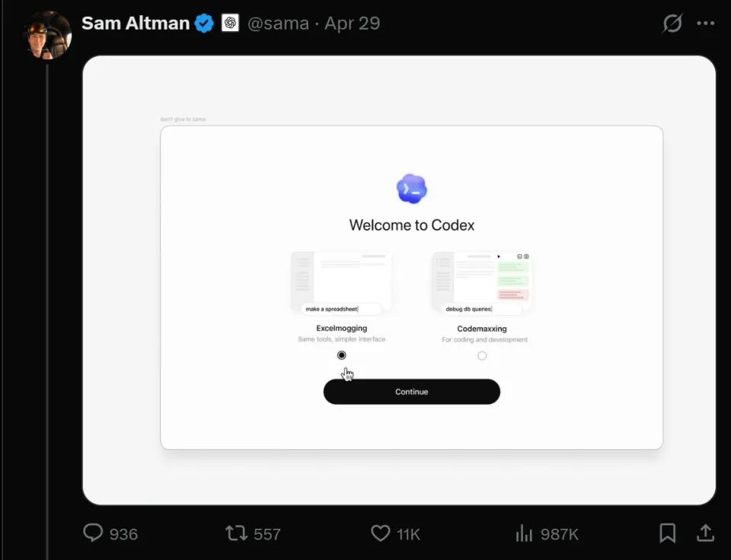This screenshot has width=731, height=560.
Task: Click the blue verified checkmark badge
Action: pyautogui.click(x=204, y=24)
